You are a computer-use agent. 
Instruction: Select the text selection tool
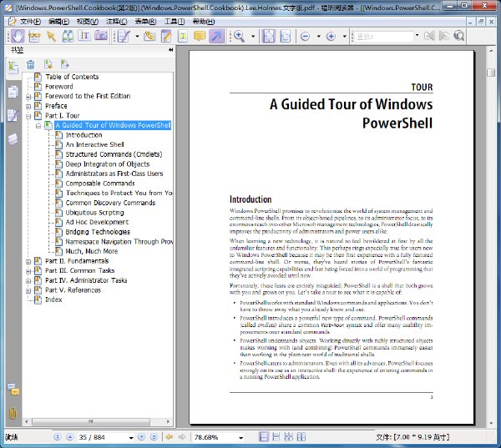coord(84,36)
